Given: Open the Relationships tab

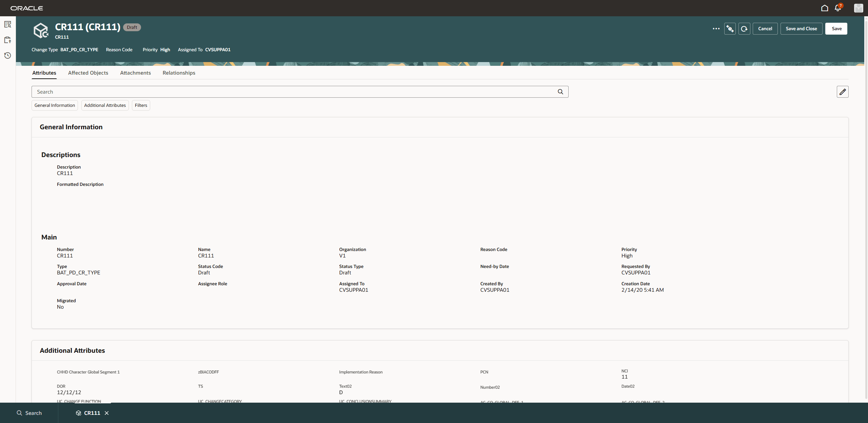Looking at the screenshot, I should pyautogui.click(x=179, y=73).
